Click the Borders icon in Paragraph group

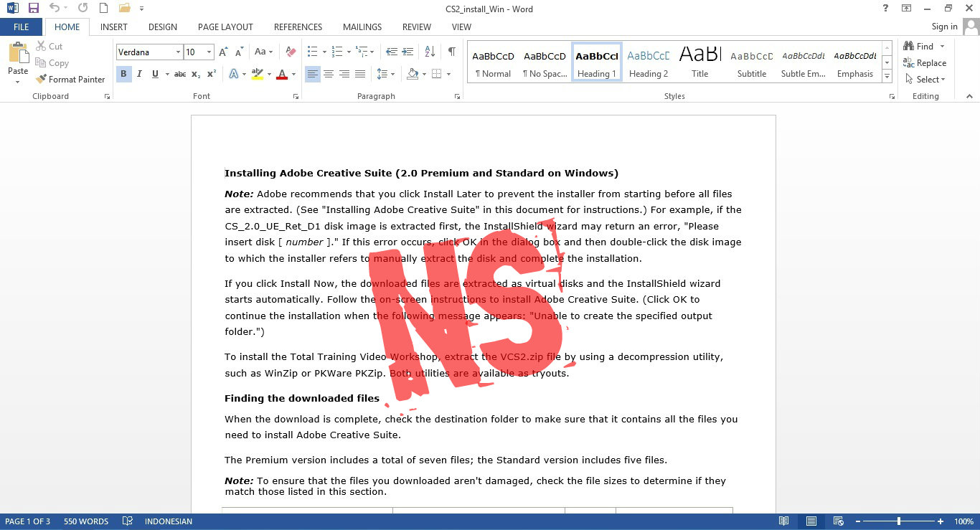tap(436, 74)
